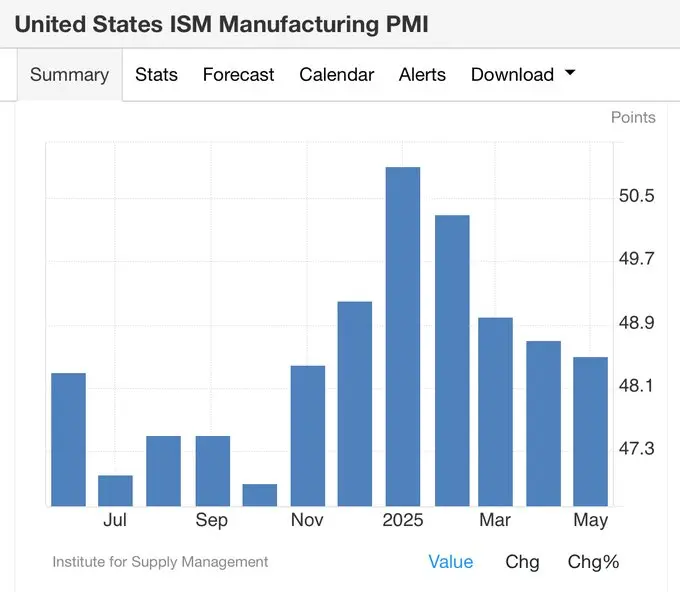680x592 pixels.
Task: Click the Nov bar in chart
Action: pos(308,435)
